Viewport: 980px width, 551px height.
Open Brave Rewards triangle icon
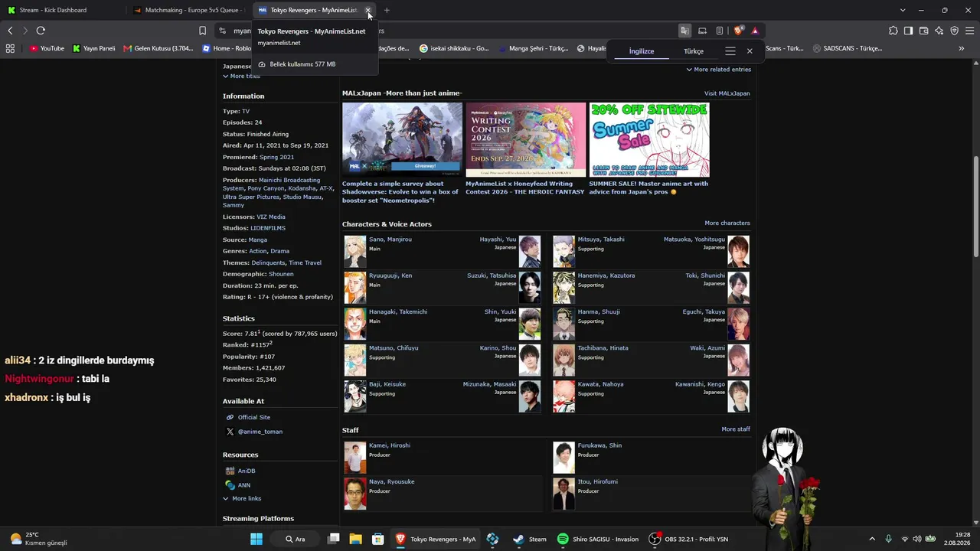(x=755, y=31)
